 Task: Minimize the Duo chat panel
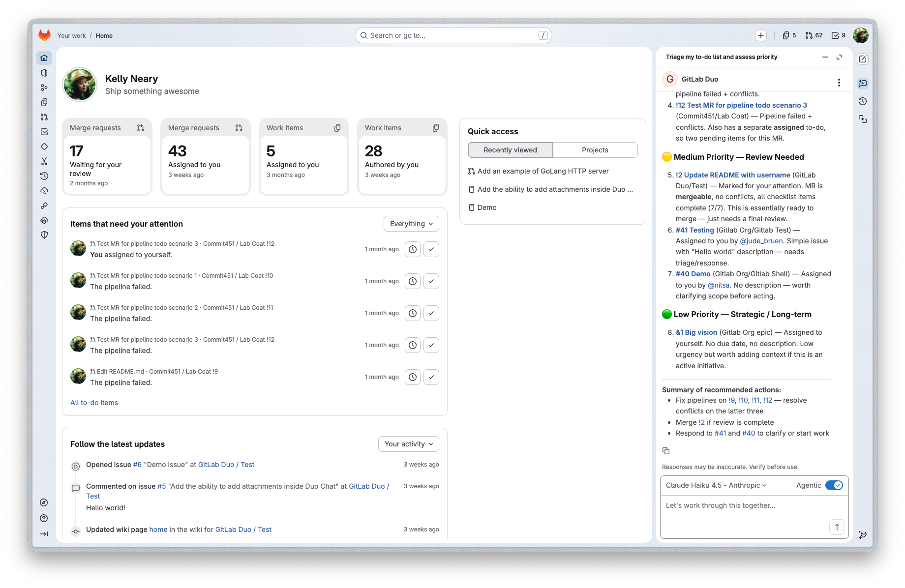pyautogui.click(x=825, y=57)
